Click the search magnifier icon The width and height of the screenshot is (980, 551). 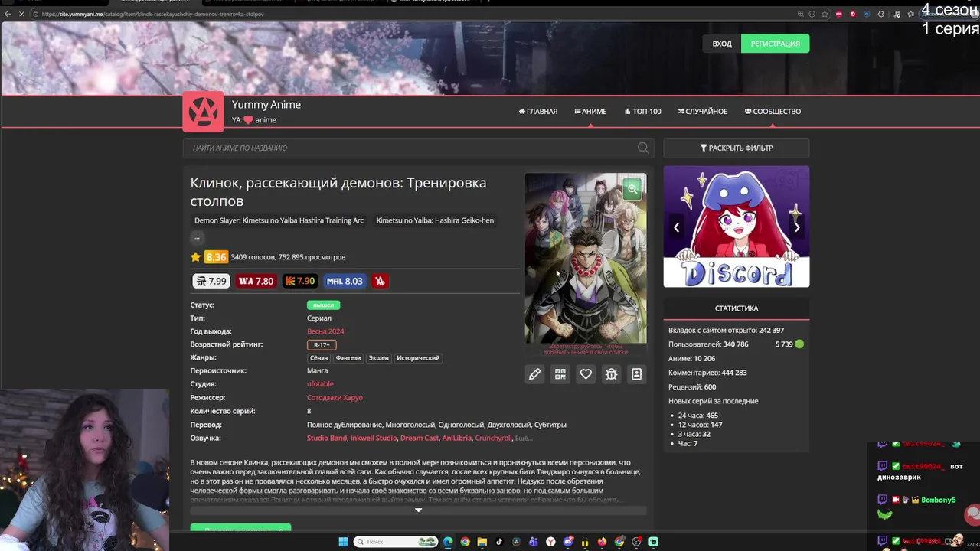tap(643, 148)
